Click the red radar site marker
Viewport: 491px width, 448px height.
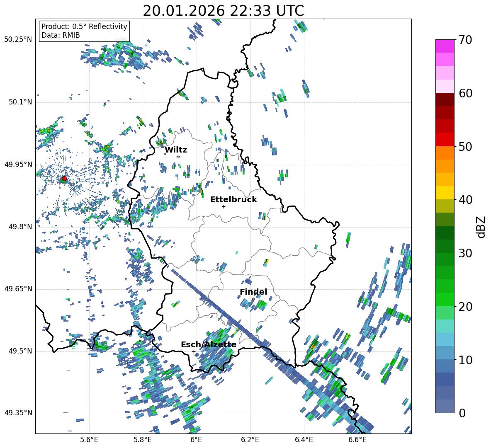pyautogui.click(x=64, y=179)
